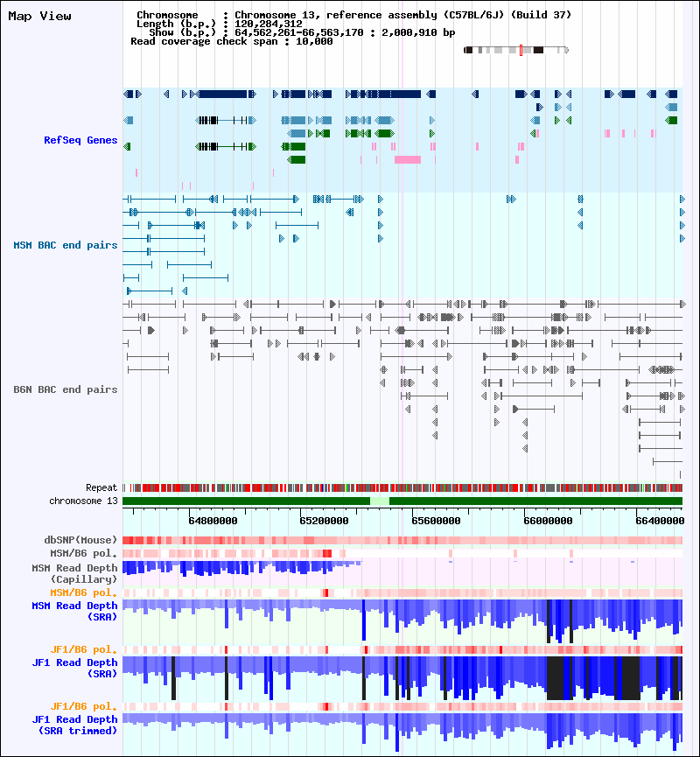The width and height of the screenshot is (700, 757).
Task: Click ruler position 66000000
Action: coord(548,521)
